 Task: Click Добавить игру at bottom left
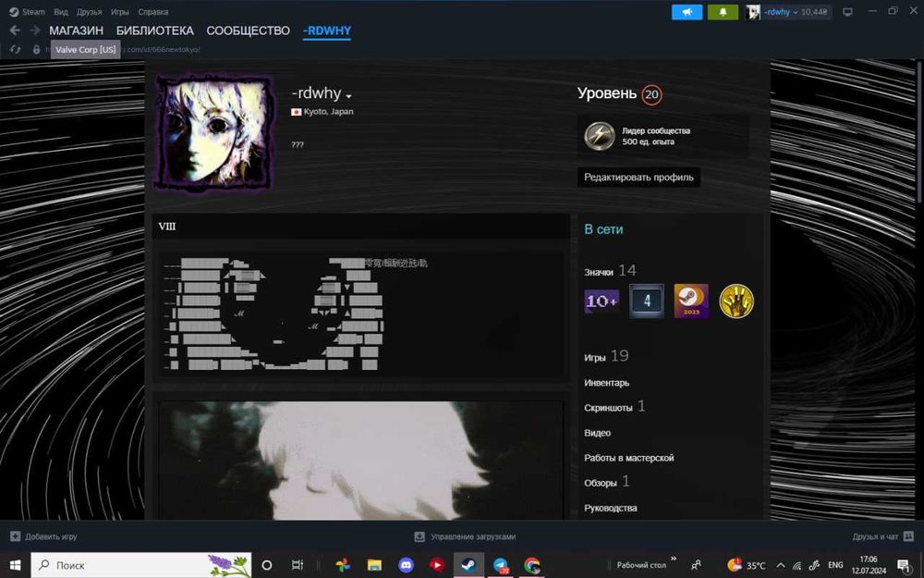[x=51, y=536]
